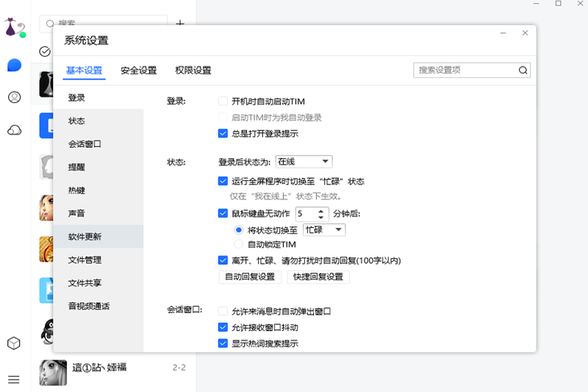Click the 快捷回复设置 button

(x=318, y=277)
